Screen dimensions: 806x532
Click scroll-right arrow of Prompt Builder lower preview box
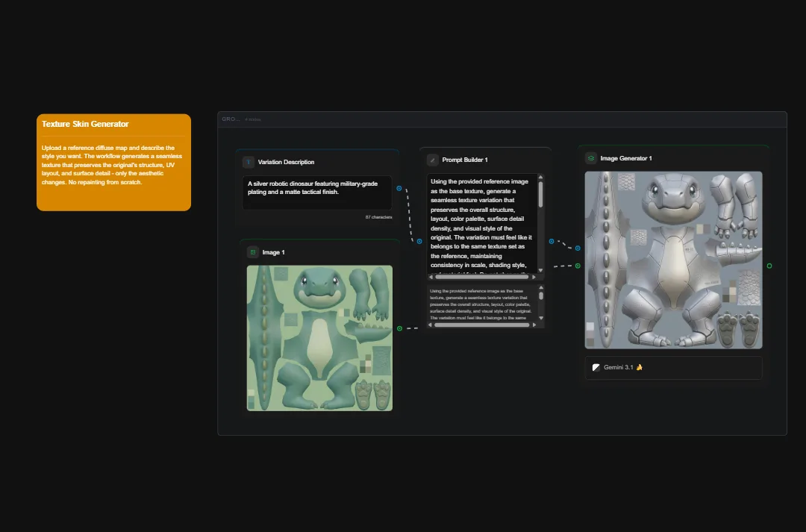coord(534,325)
